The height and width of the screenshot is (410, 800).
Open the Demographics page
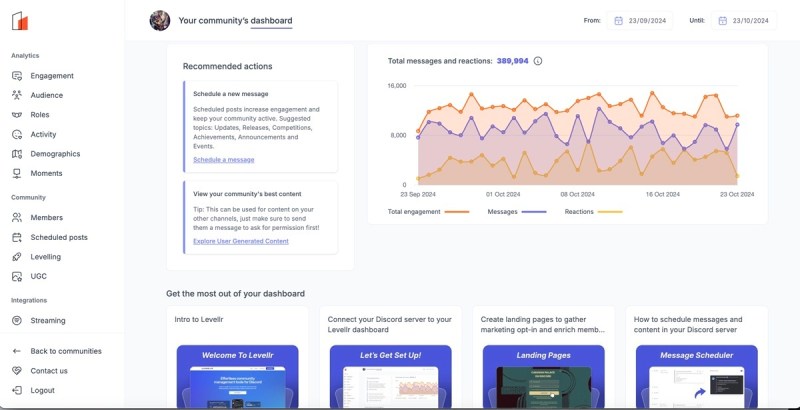coord(55,154)
